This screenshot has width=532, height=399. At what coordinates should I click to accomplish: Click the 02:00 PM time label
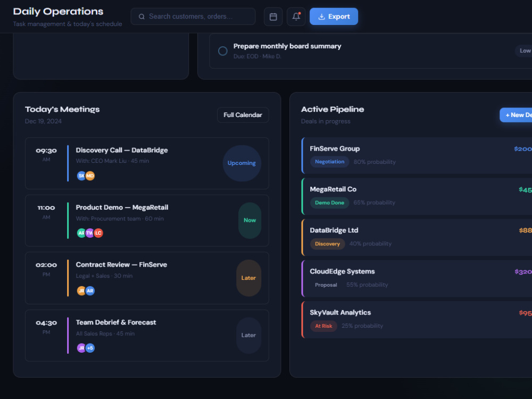pos(46,269)
